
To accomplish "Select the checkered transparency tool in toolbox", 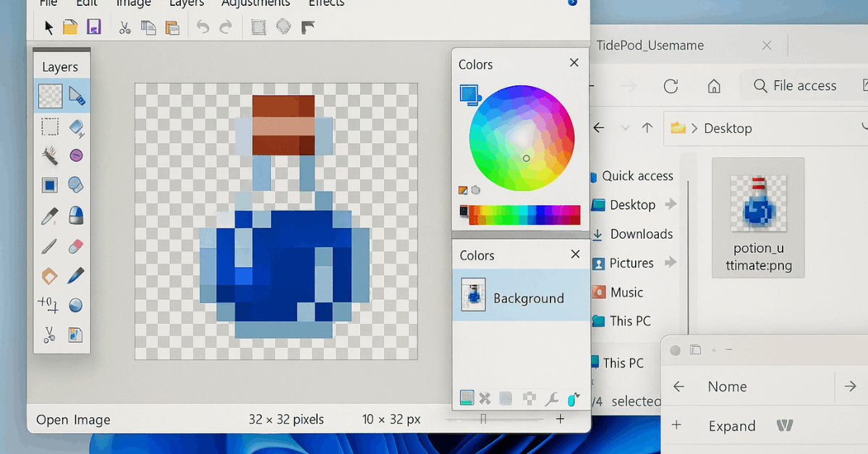I will 50,96.
